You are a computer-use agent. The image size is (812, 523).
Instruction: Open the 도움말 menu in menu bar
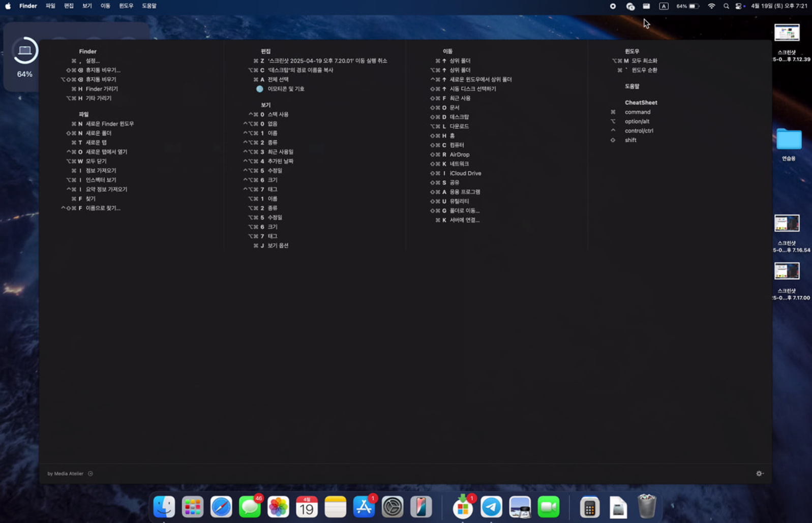coord(149,6)
